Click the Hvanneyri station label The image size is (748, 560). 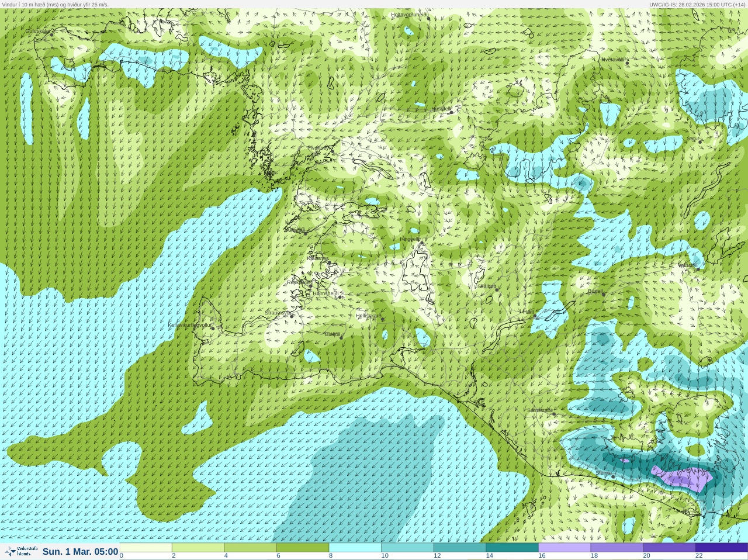coord(320,148)
